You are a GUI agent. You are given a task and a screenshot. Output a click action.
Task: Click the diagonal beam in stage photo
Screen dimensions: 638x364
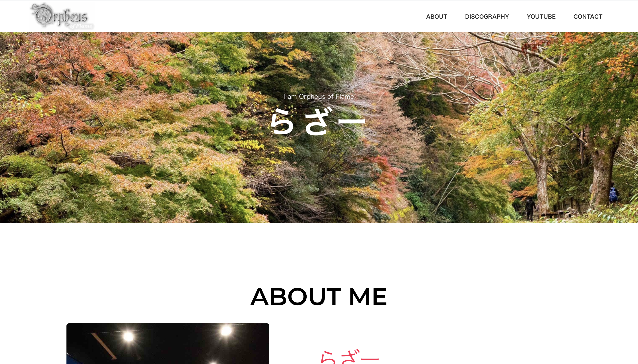tap(104, 346)
